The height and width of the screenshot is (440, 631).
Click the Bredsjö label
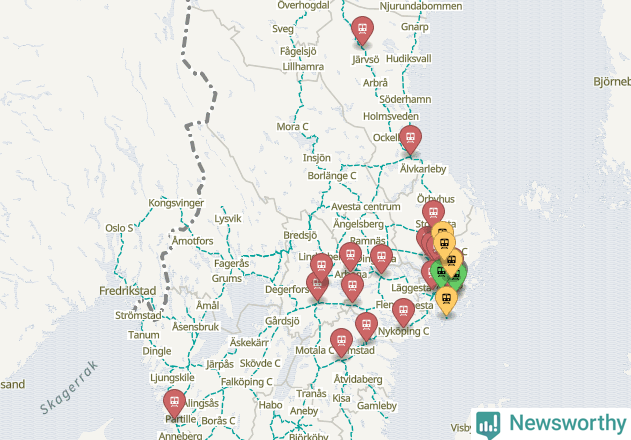tap(300, 235)
